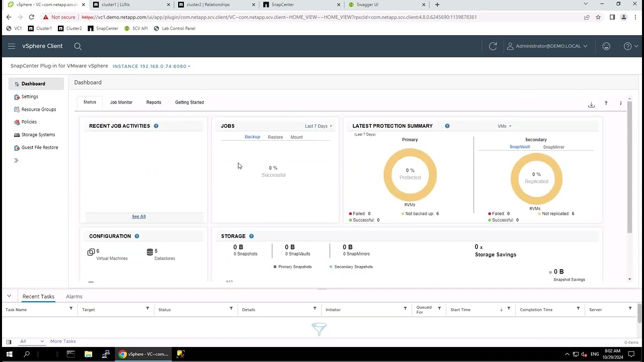Open File Explorer from the taskbar
The width and height of the screenshot is (644, 362).
pyautogui.click(x=89, y=354)
